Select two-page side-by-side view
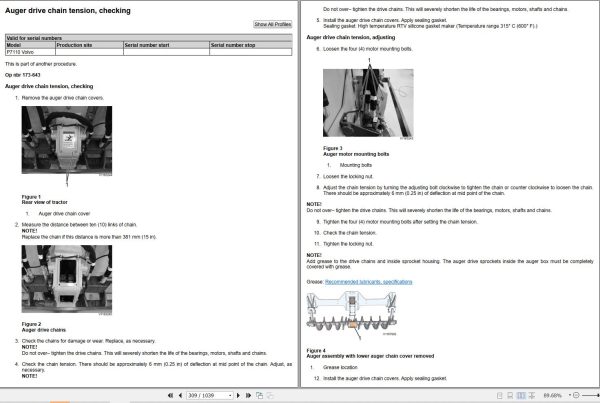 [521, 395]
